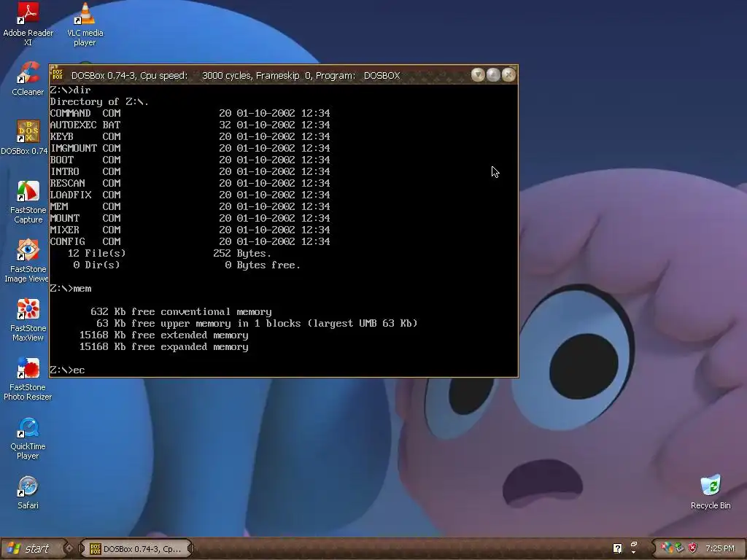This screenshot has width=747, height=560.
Task: Click the COMMAND COM line in the listing
Action: pyautogui.click(x=190, y=113)
